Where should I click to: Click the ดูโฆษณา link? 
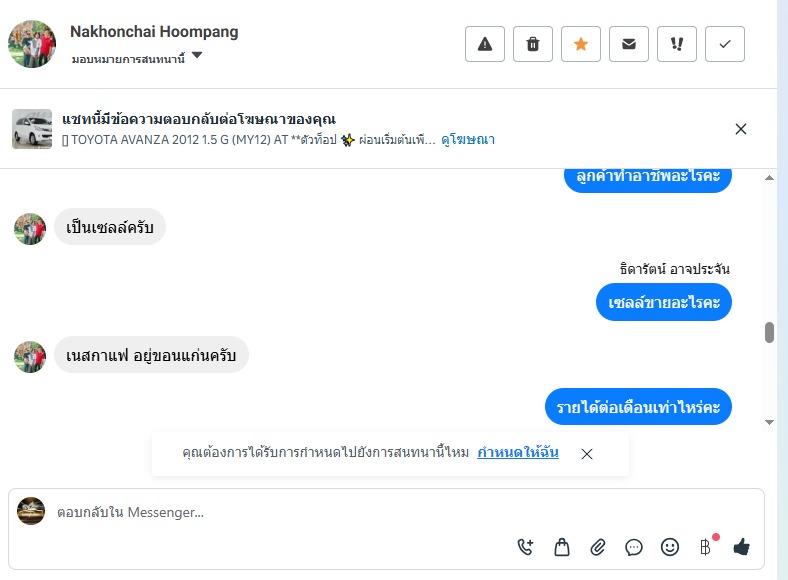click(x=468, y=140)
